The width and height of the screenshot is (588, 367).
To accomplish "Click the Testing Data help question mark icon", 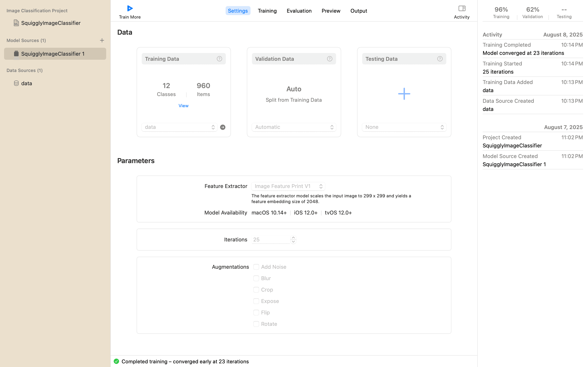I will 440,59.
